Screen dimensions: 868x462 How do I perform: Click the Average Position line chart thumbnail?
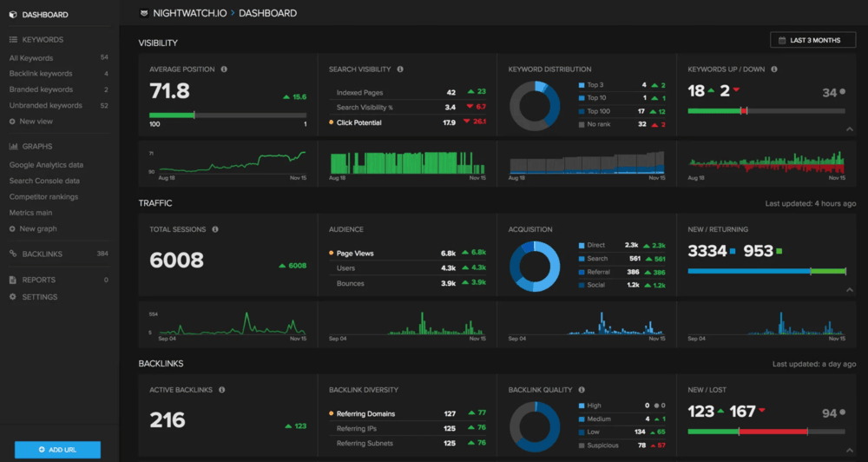[x=227, y=163]
